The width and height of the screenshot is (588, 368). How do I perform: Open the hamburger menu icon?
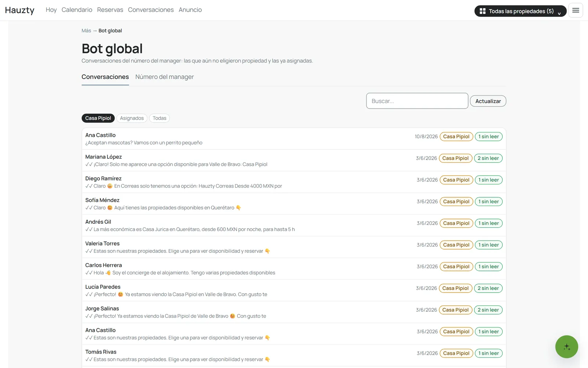576,10
